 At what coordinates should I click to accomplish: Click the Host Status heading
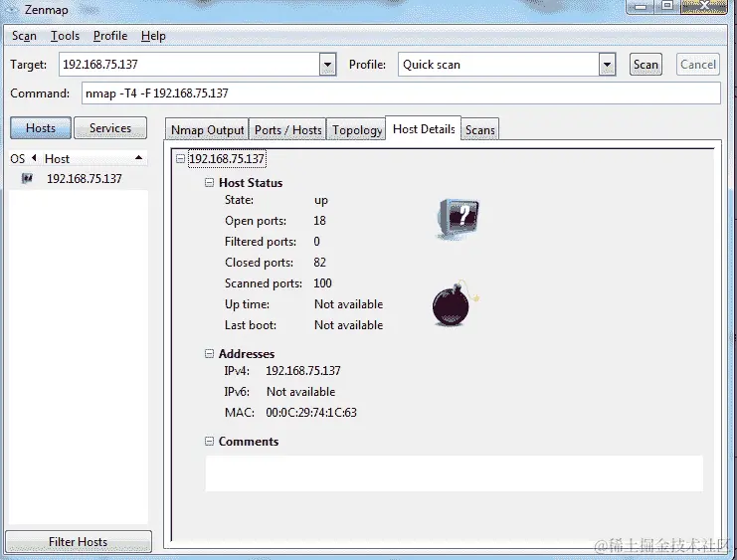[x=251, y=183]
